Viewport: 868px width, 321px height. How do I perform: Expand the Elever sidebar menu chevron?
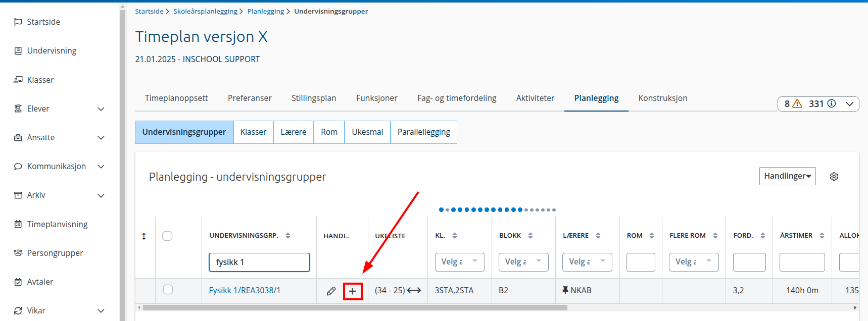pos(101,109)
